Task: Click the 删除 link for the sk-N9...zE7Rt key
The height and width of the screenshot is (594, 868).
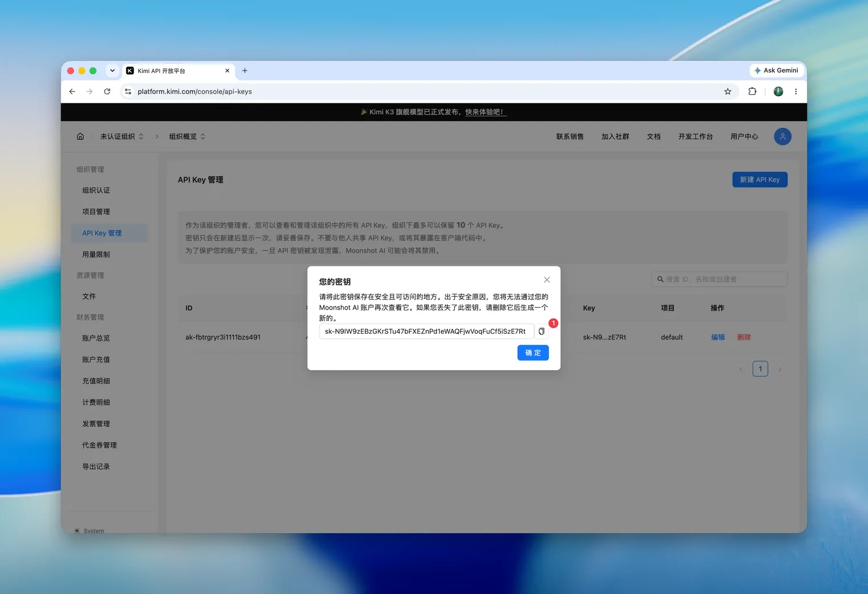Action: 744,337
